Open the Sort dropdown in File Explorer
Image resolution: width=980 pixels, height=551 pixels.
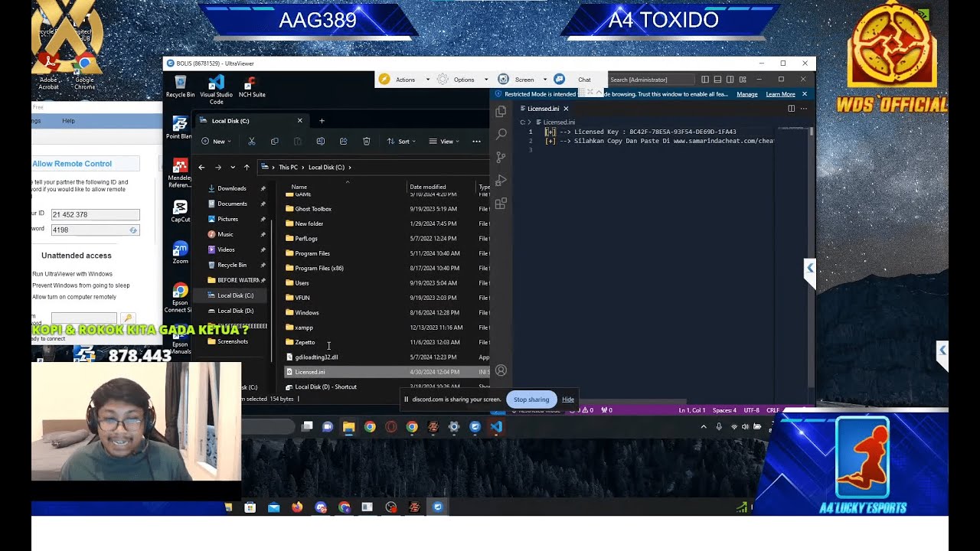pos(402,142)
